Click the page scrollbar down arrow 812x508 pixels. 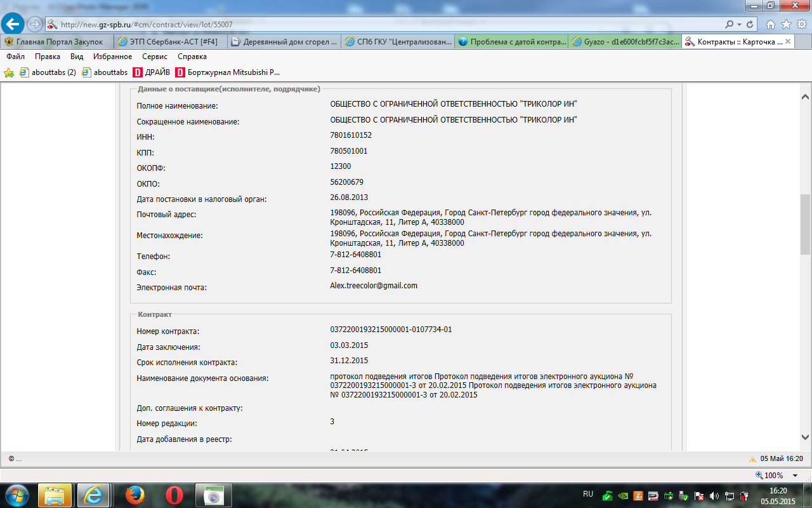pos(805,437)
